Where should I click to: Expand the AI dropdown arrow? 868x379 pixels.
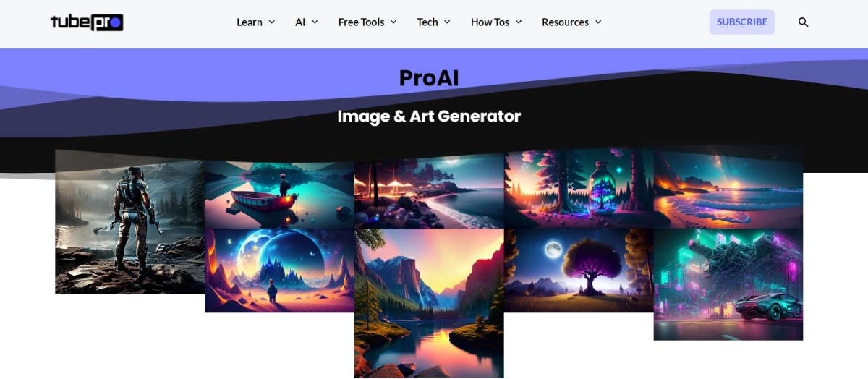pos(315,22)
